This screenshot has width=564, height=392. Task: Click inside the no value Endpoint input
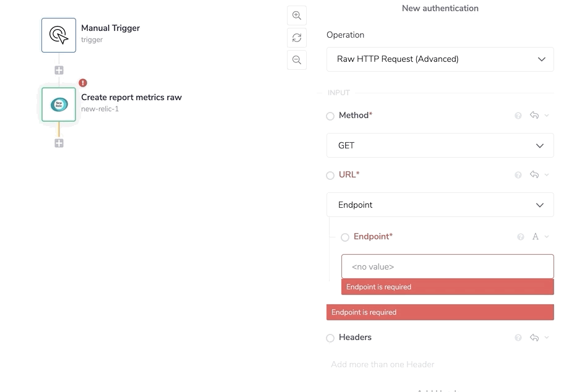click(447, 266)
